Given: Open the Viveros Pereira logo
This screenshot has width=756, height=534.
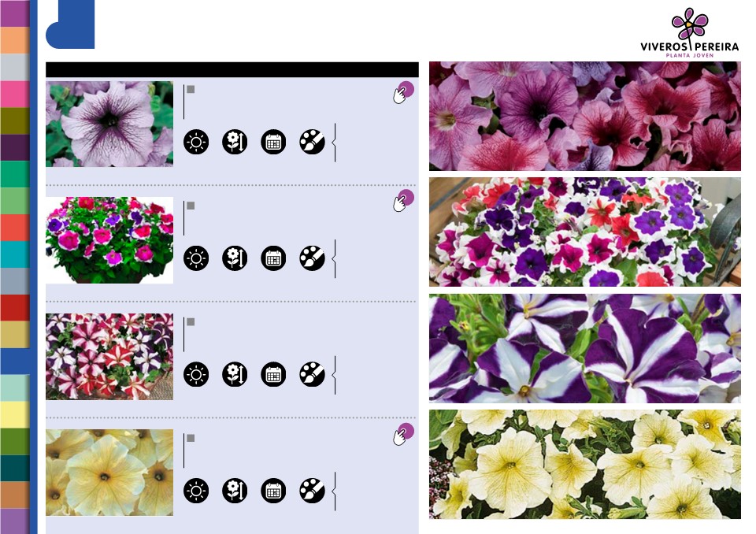Looking at the screenshot, I should (690, 32).
